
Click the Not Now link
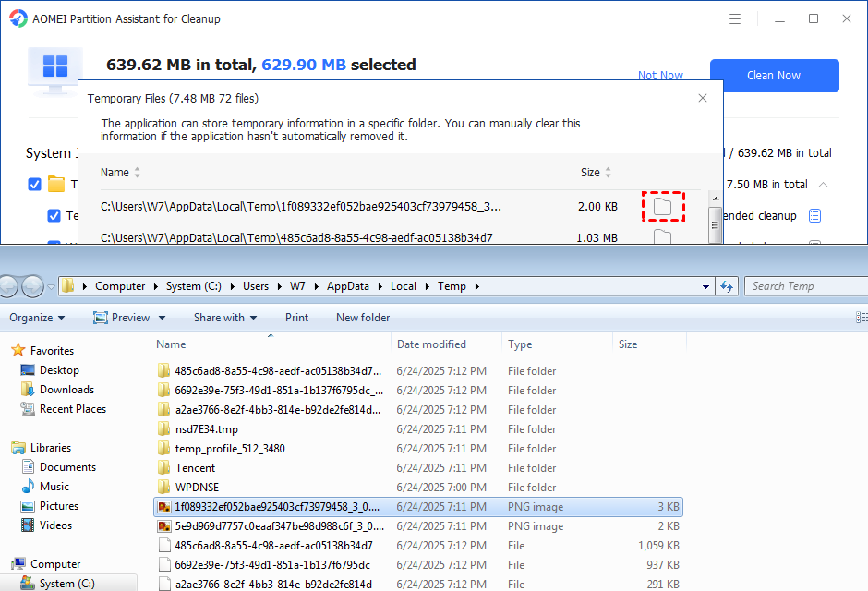click(x=660, y=75)
